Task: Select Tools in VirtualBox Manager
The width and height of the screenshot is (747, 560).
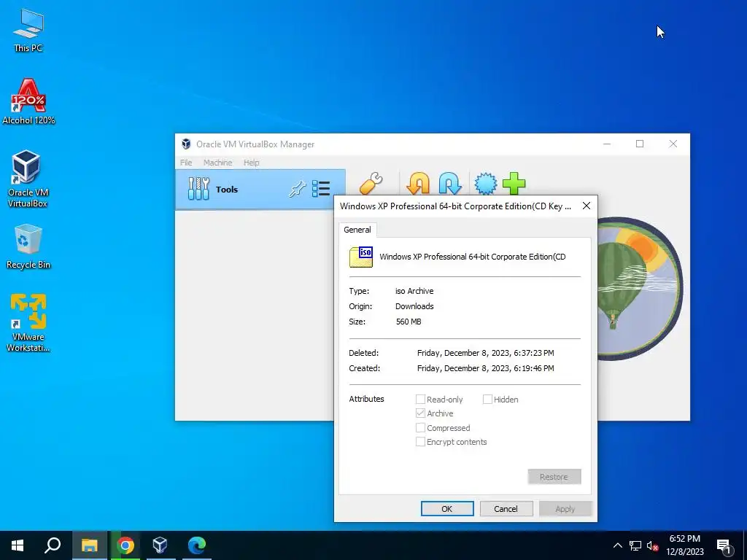Action: pyautogui.click(x=260, y=190)
